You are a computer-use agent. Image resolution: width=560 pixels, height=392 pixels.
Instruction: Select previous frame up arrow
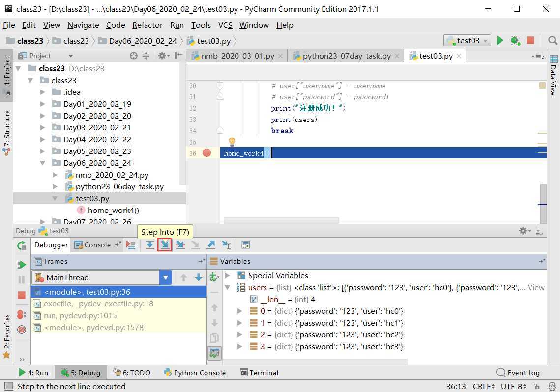tap(183, 278)
